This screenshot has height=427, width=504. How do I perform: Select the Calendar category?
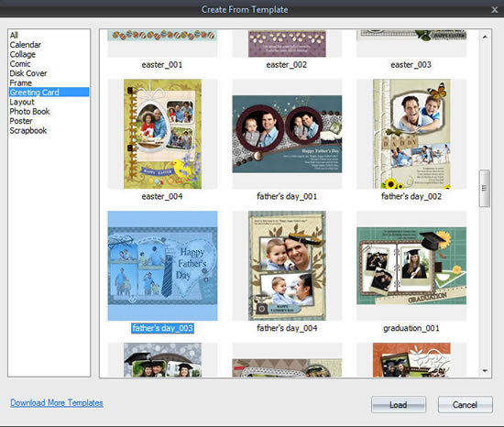(26, 45)
